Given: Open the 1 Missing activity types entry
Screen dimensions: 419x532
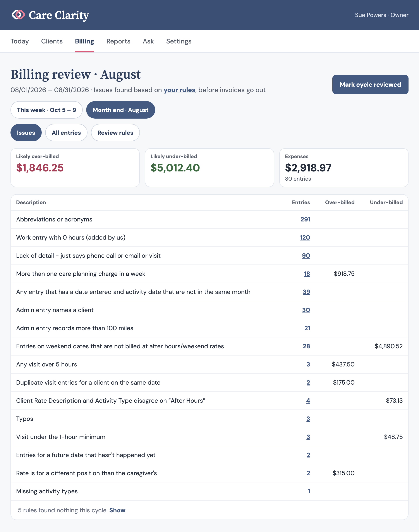Looking at the screenshot, I should 309,492.
